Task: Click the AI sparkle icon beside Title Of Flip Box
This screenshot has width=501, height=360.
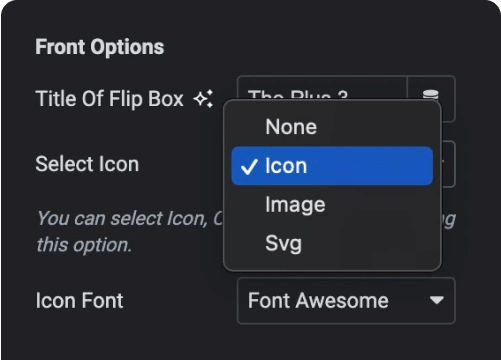Action: point(204,99)
